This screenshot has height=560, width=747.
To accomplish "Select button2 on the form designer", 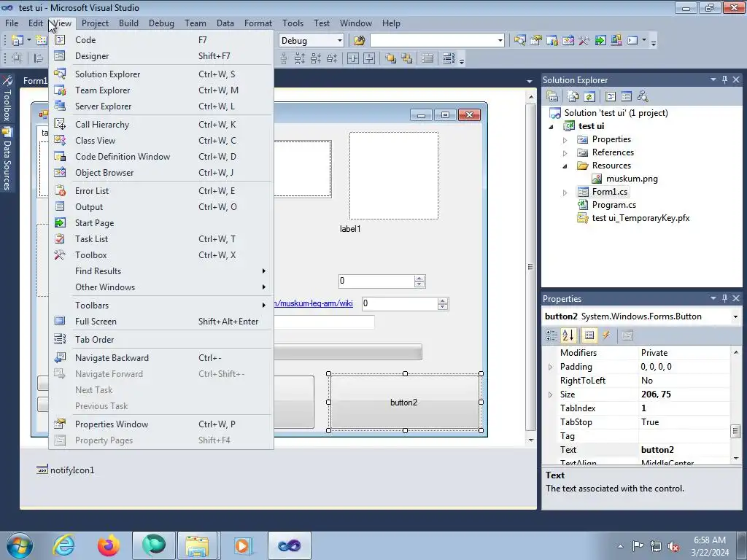I will 404,402.
